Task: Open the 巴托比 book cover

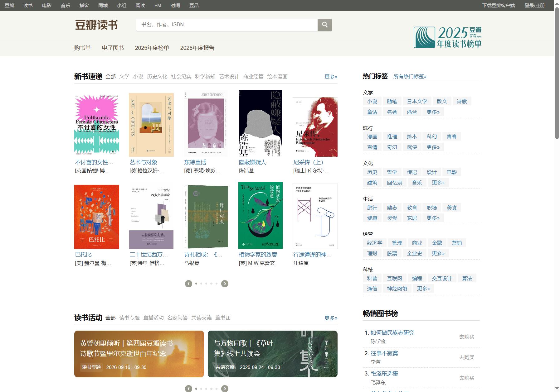Action: (x=97, y=217)
